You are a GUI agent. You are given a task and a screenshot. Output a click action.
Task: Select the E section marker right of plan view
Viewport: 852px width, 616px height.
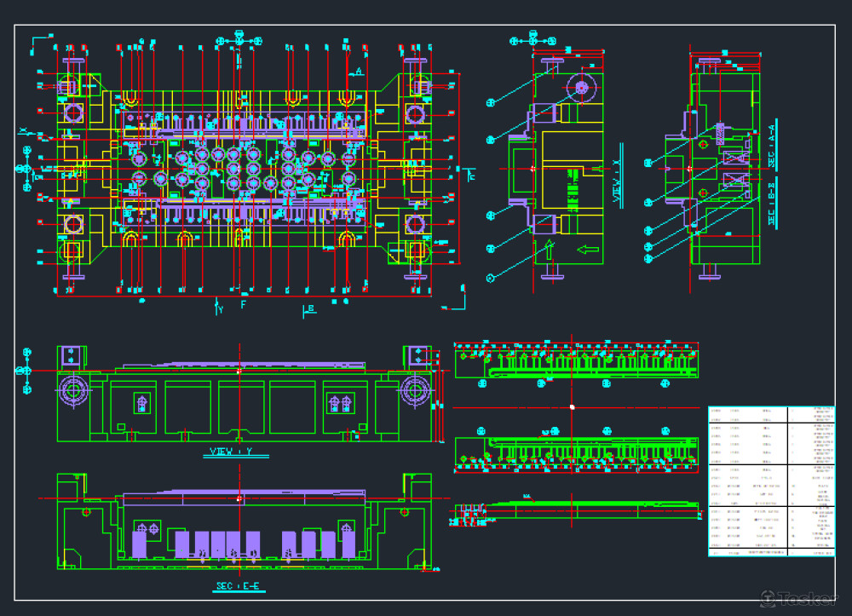point(471,176)
